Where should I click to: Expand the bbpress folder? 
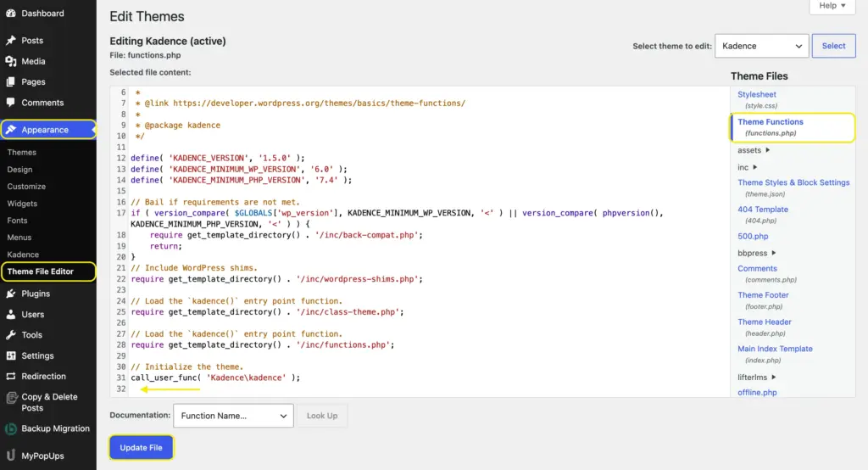[x=757, y=254]
